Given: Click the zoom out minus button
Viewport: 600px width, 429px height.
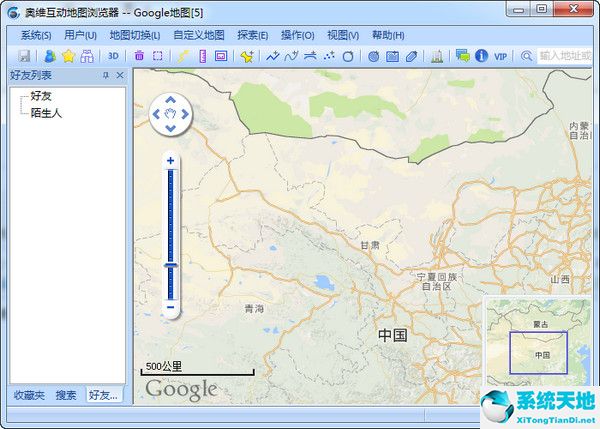Looking at the screenshot, I should 171,307.
